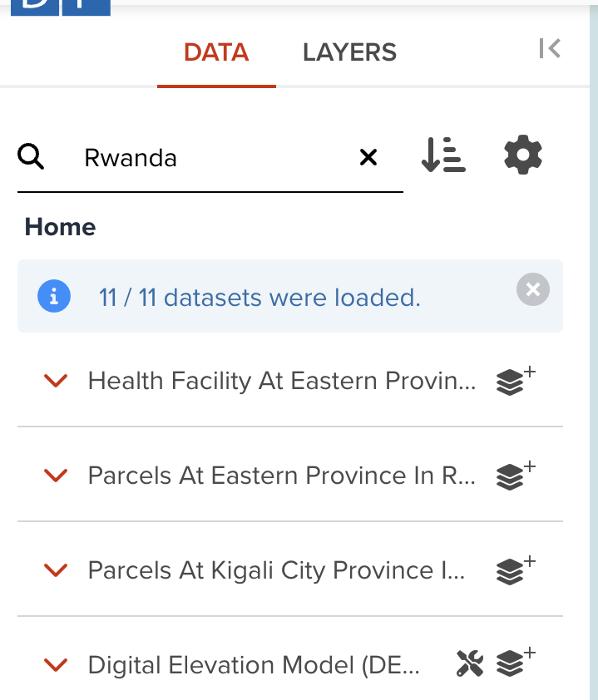Screen dimensions: 598x700
Task: Dismiss the datasets loaded notification
Action: point(532,289)
